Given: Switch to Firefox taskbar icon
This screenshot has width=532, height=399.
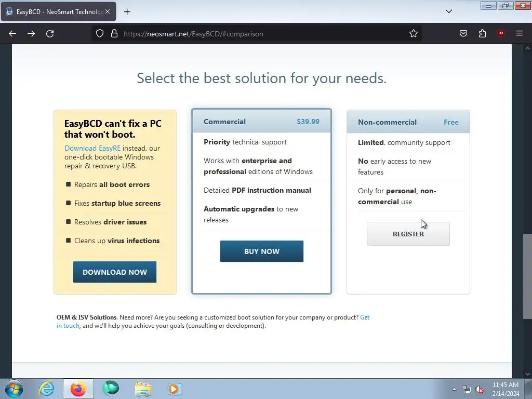Looking at the screenshot, I should (78, 389).
